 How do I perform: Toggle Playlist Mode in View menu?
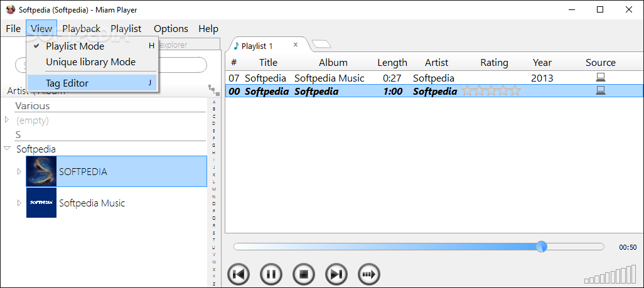click(92, 46)
